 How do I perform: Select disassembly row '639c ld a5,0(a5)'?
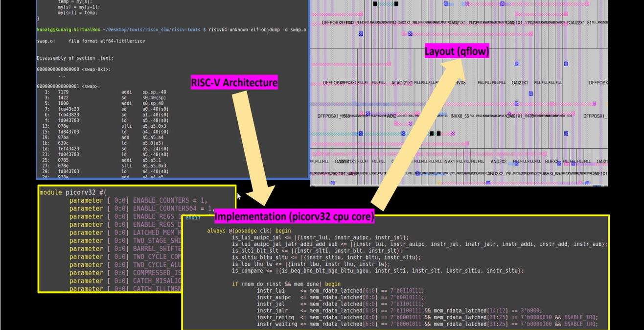click(104, 143)
